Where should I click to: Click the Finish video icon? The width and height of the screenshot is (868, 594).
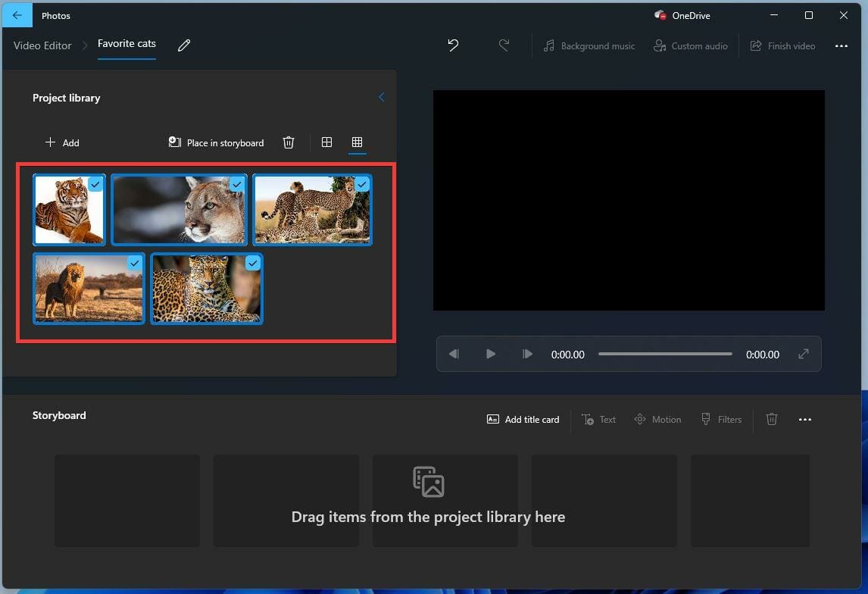[x=782, y=45]
